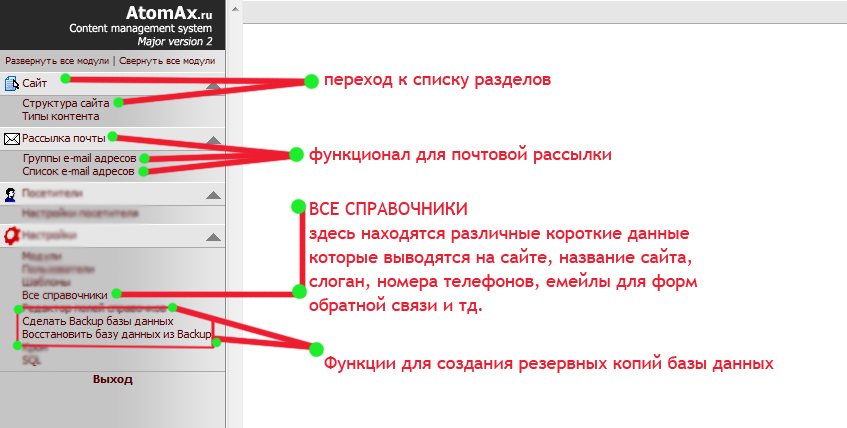The image size is (847, 428).
Task: Collapse the Посетители module arrow
Action: tap(214, 195)
